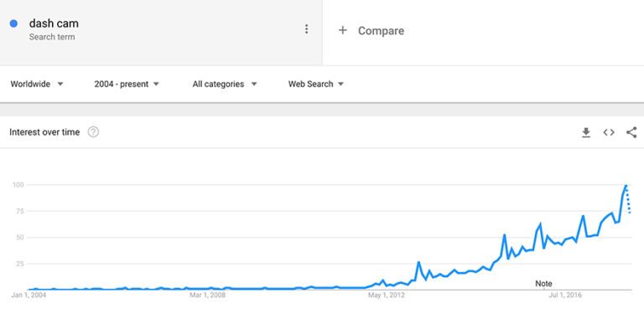Expand the Worldwide region dropdown
This screenshot has height=330, width=644.
[37, 84]
